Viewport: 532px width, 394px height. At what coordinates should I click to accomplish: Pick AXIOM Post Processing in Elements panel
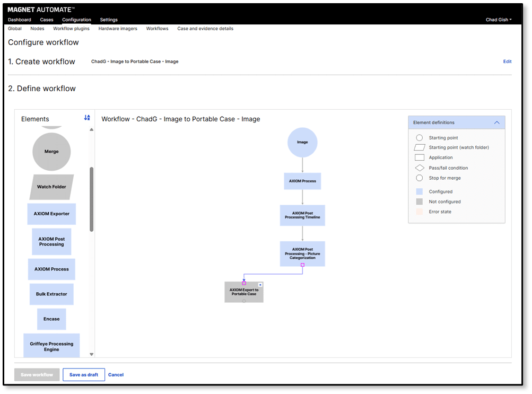51,242
